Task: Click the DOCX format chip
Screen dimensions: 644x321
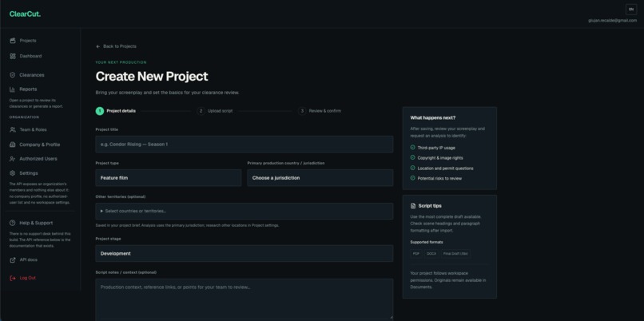Action: 431,254
